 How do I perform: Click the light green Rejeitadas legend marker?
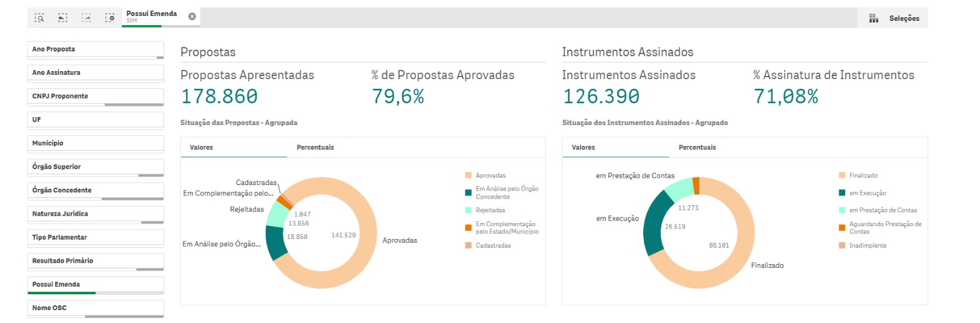coord(469,210)
